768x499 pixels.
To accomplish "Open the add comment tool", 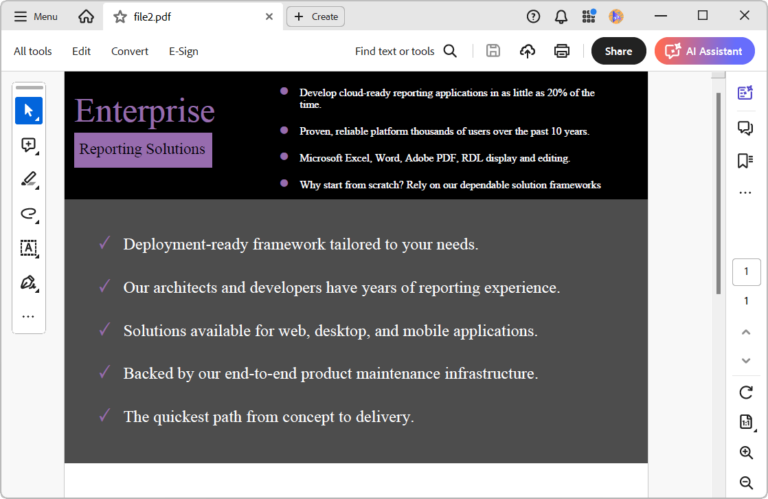I will pyautogui.click(x=29, y=145).
